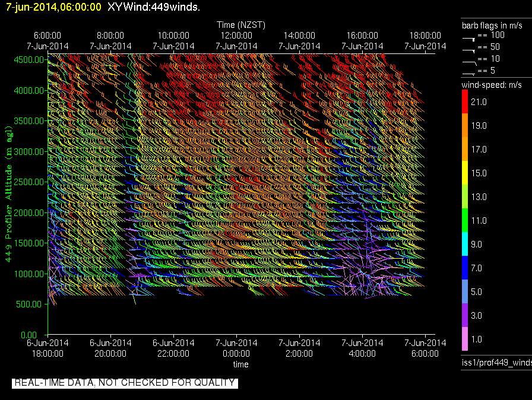Click the 100 m/s barb flag icon
The height and width of the screenshot is (400, 532).
(469, 39)
